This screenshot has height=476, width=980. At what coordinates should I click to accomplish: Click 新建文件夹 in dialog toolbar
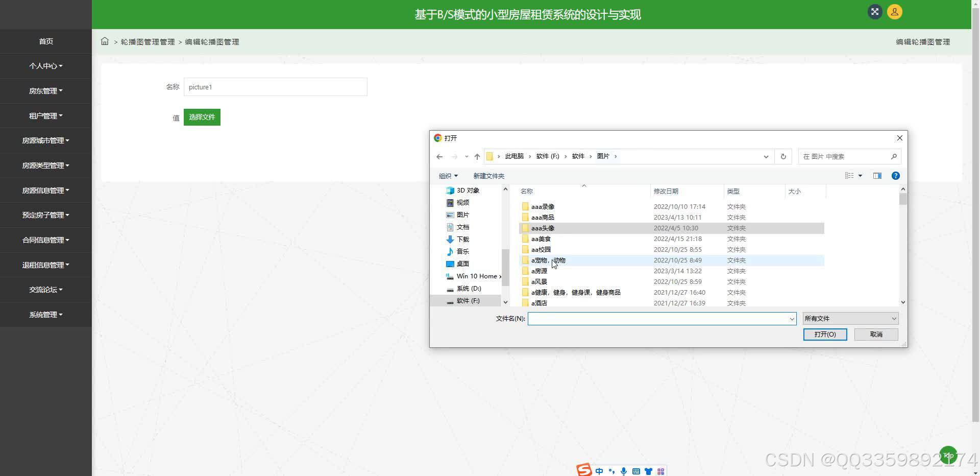488,176
